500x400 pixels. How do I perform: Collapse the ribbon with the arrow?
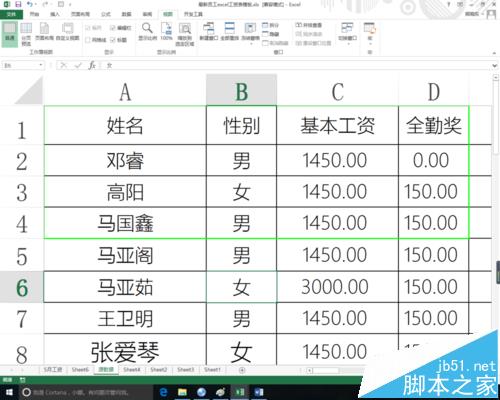tap(494, 53)
